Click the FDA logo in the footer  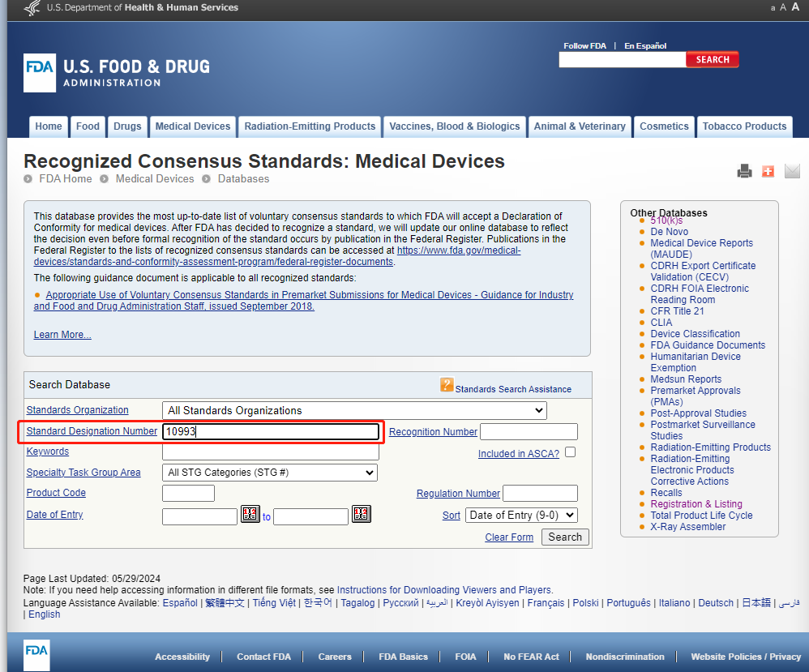36,655
